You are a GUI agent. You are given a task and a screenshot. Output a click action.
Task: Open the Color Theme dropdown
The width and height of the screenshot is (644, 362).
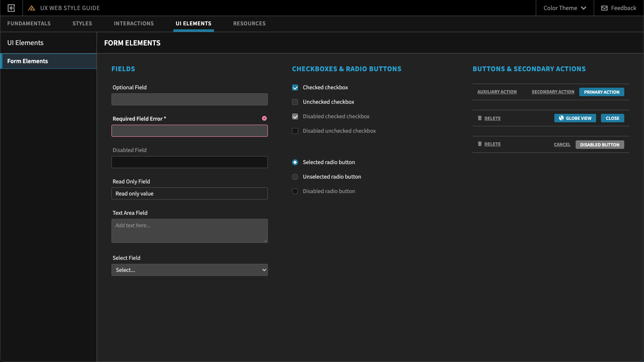pyautogui.click(x=564, y=8)
